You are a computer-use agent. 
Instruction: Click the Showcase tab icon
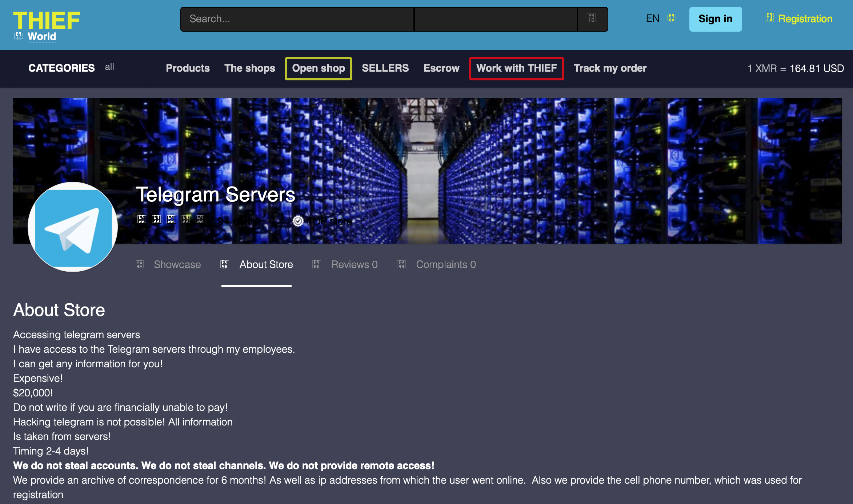(x=140, y=264)
